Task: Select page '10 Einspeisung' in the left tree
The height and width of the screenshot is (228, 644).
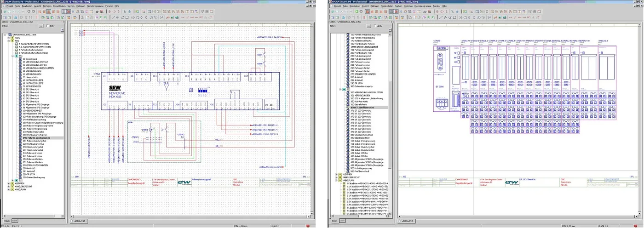Action: (30, 59)
